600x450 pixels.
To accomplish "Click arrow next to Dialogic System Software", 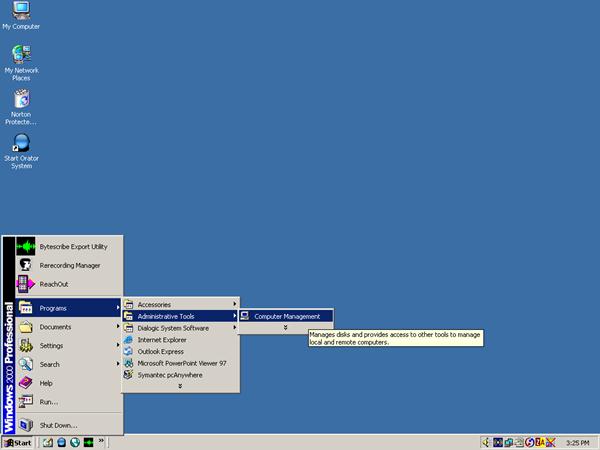I will pos(235,328).
